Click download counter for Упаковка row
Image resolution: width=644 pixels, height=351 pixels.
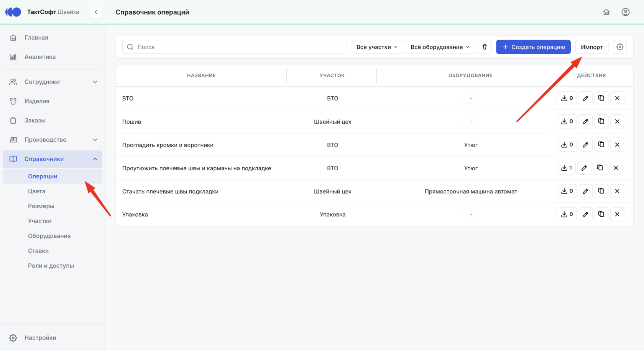point(567,214)
